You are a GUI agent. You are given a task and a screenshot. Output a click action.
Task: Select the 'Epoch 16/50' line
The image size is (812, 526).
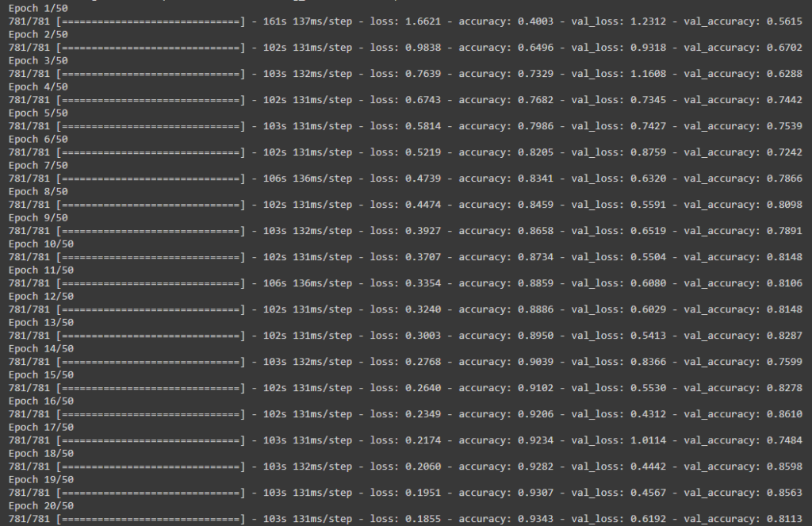41,401
